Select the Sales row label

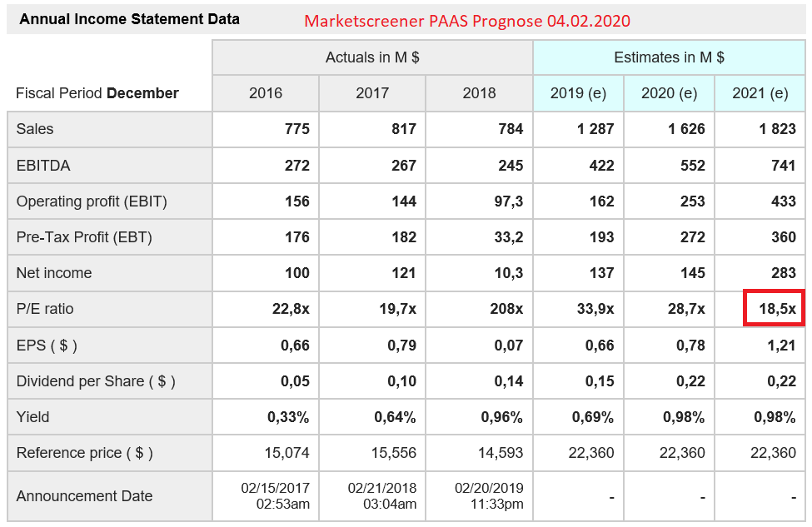pos(35,129)
